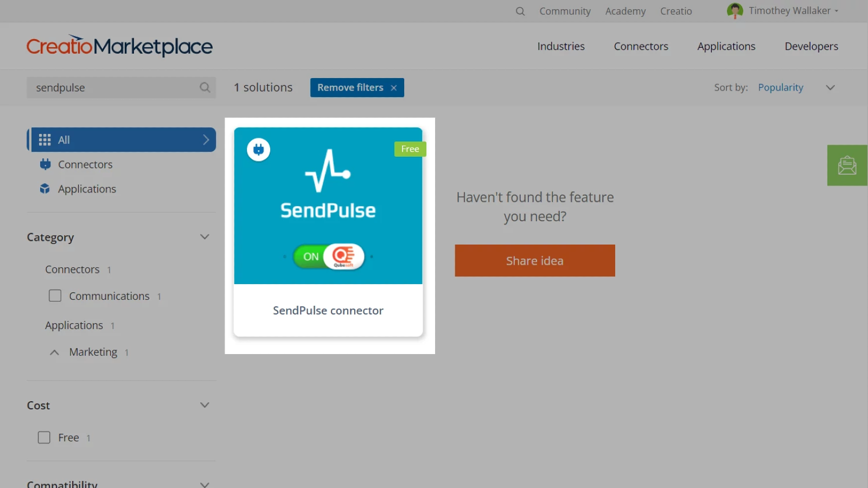Click the top bar search magnifier icon
Image resolution: width=868 pixels, height=488 pixels.
click(520, 11)
